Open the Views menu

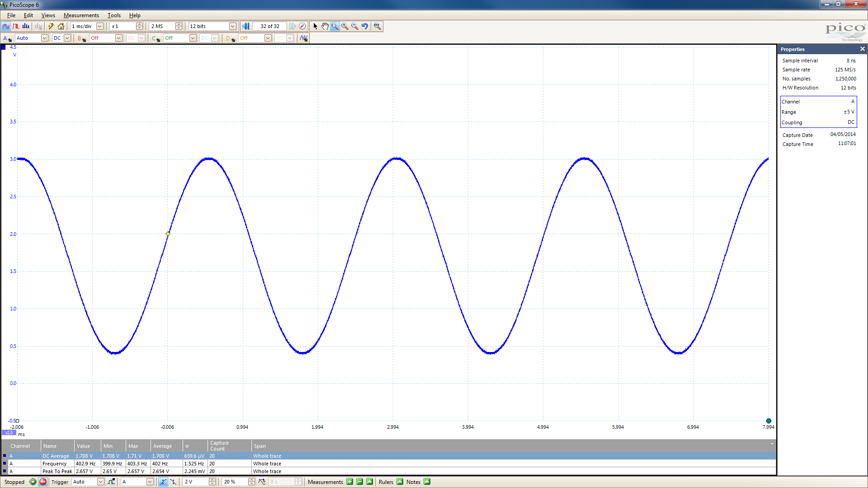click(x=48, y=15)
